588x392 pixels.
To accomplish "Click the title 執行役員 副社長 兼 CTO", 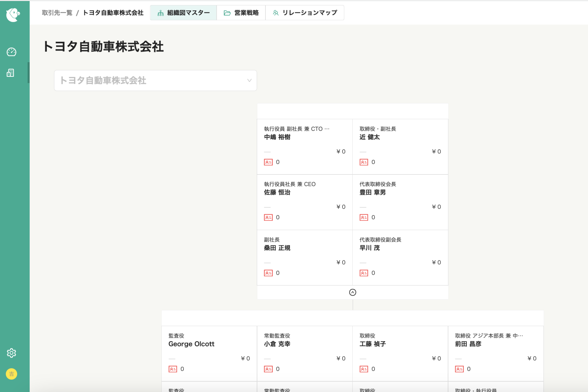I will tap(296, 129).
